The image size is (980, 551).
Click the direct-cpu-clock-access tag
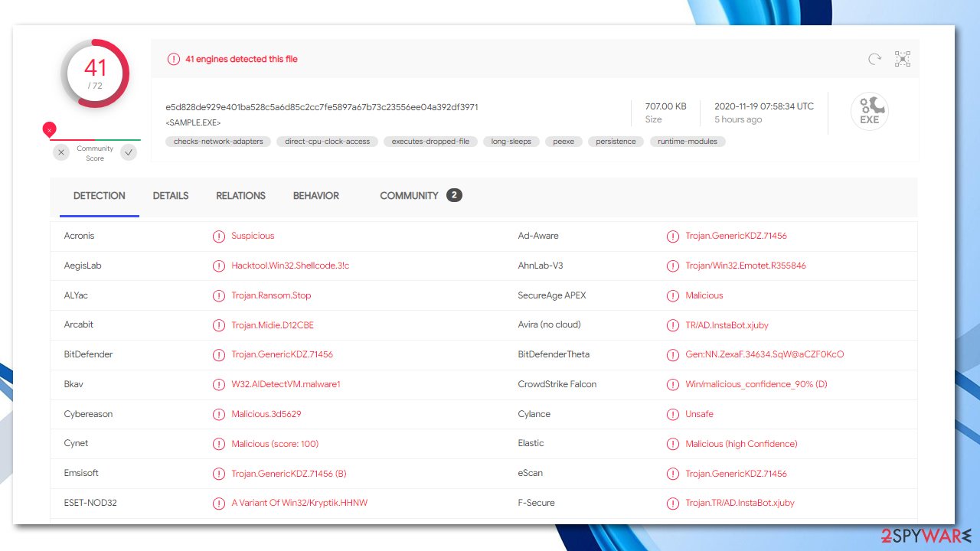pyautogui.click(x=327, y=142)
